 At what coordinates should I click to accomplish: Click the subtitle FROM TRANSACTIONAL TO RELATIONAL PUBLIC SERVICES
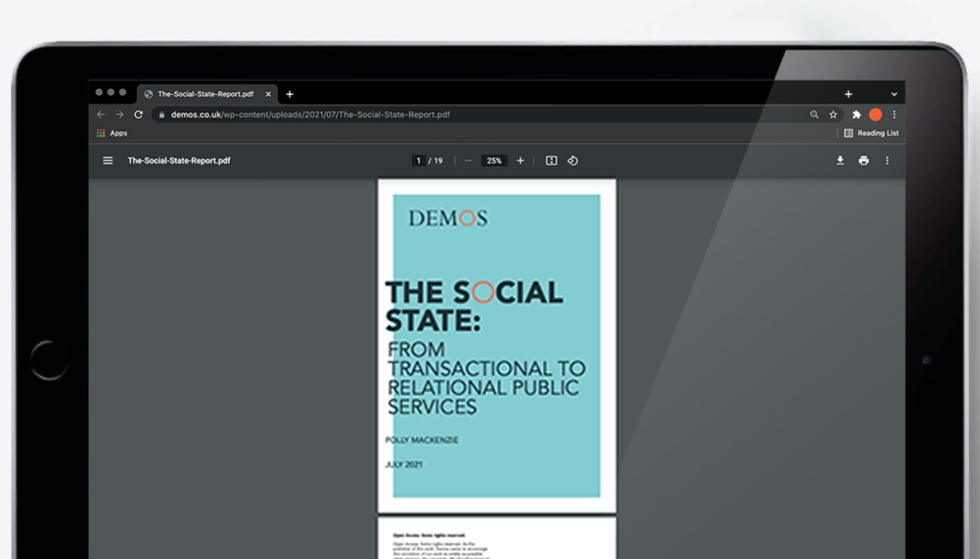(x=487, y=378)
